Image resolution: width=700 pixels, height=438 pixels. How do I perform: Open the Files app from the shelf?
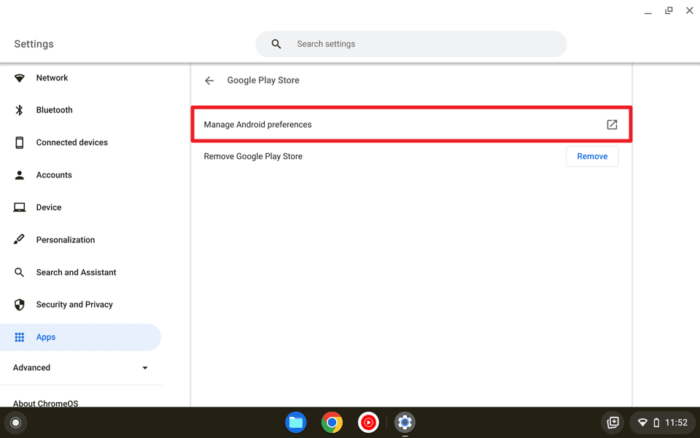(x=296, y=422)
